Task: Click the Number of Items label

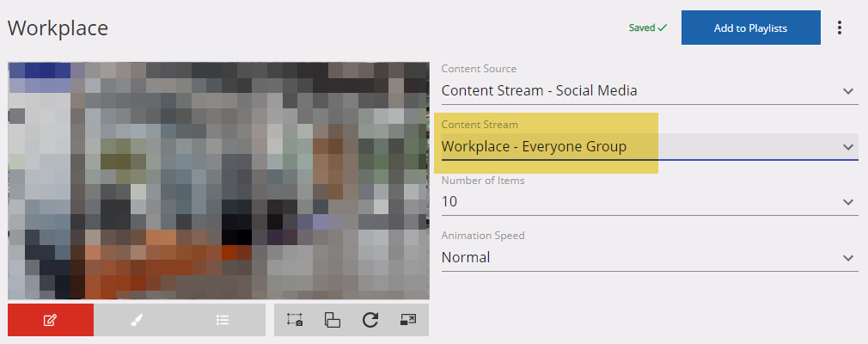Action: [483, 181]
